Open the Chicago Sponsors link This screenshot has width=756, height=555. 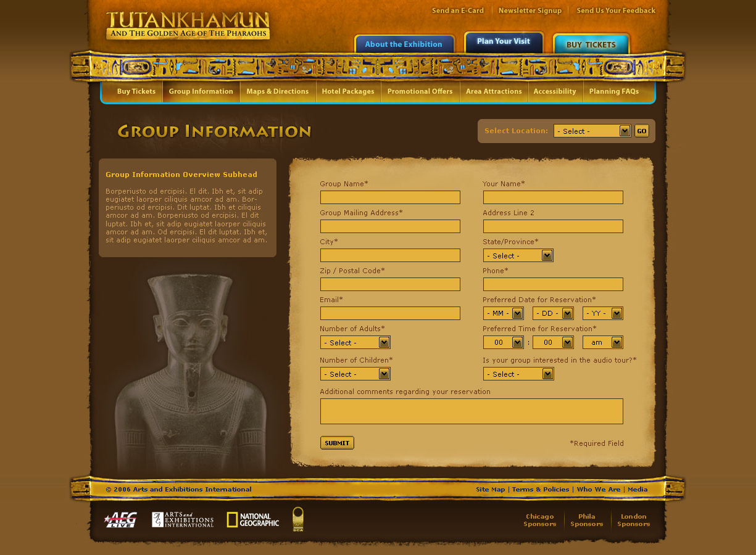(x=540, y=520)
